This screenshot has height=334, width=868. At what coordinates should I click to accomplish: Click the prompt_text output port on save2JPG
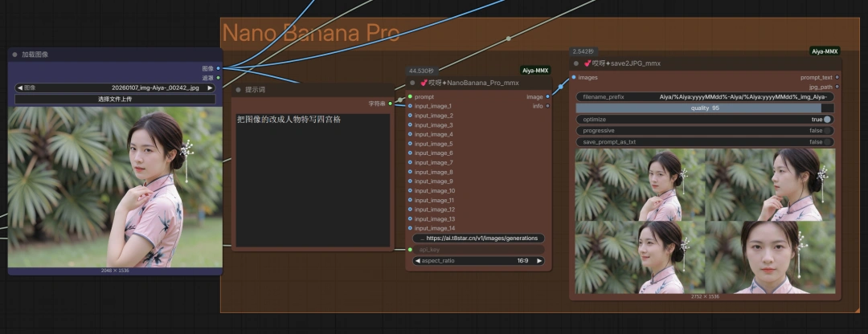(x=837, y=77)
